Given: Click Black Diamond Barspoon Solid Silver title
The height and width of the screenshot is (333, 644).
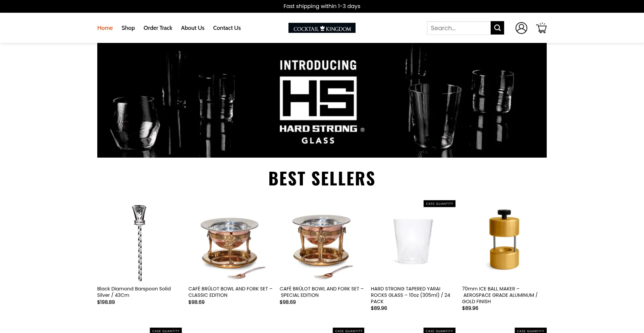Looking at the screenshot, I should [x=134, y=292].
